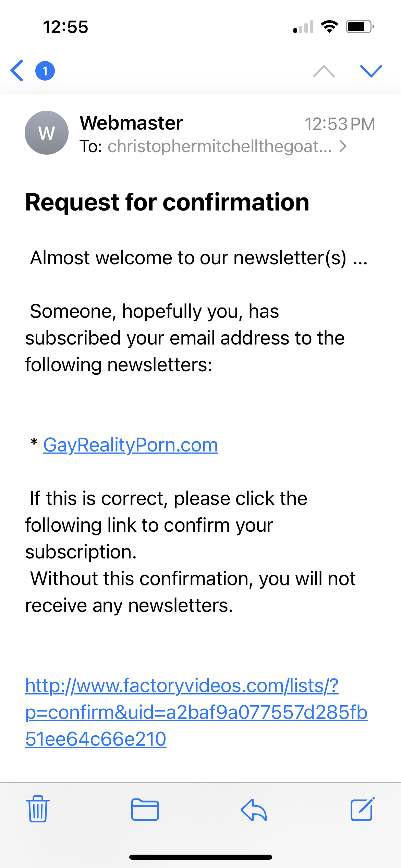Move message using the folder icon
Image resolution: width=401 pixels, height=868 pixels.
pos(145,809)
